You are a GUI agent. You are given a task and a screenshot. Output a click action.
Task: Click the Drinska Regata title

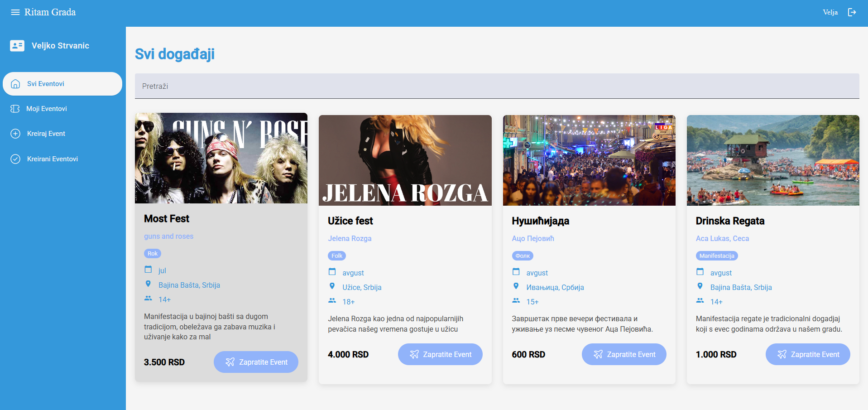(x=730, y=221)
